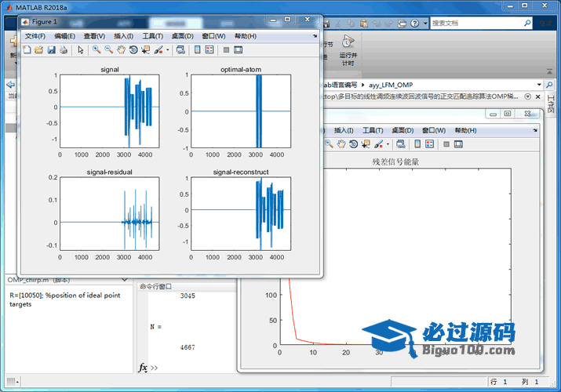This screenshot has height=392, width=561.
Task: Activate Zoom In tool in Figure 1
Action: (97, 50)
